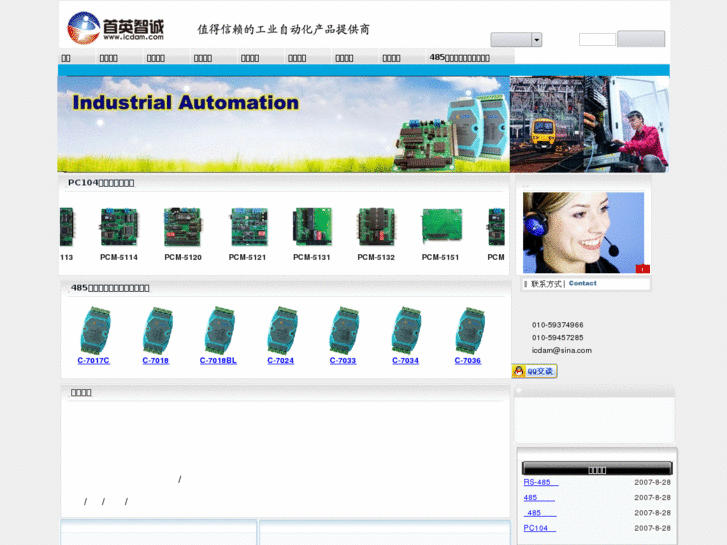Open the C-7018BL product link
This screenshot has width=727, height=545.
(x=218, y=361)
